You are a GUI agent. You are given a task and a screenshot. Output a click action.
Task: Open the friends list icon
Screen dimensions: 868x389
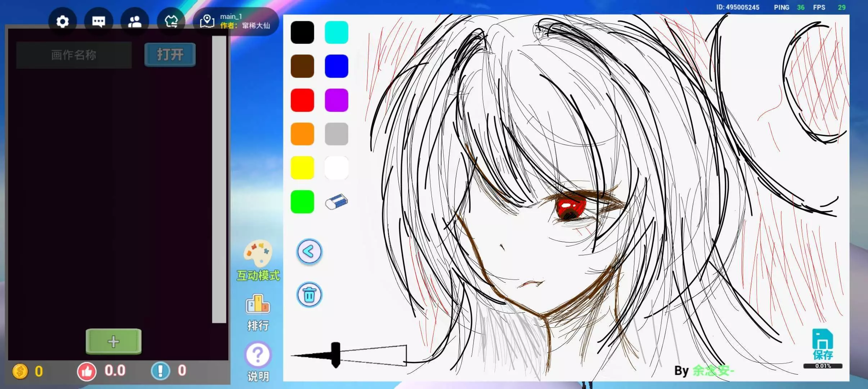click(x=135, y=22)
